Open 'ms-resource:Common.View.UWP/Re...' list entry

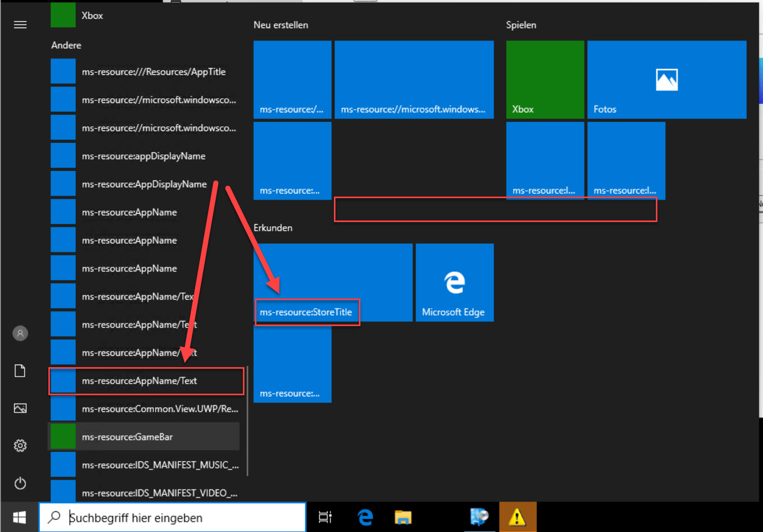pos(145,409)
